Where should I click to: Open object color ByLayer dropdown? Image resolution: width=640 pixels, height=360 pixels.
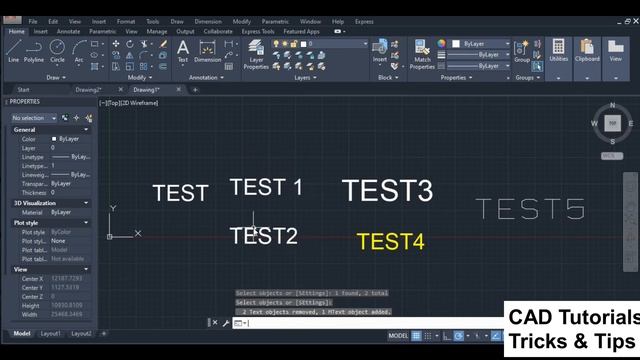pyautogui.click(x=481, y=44)
